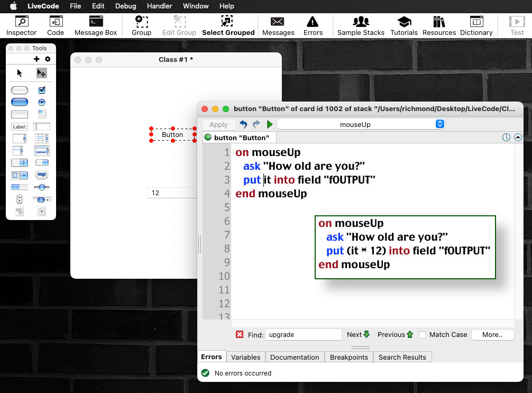Open the Inspector from the toolbar

21,25
